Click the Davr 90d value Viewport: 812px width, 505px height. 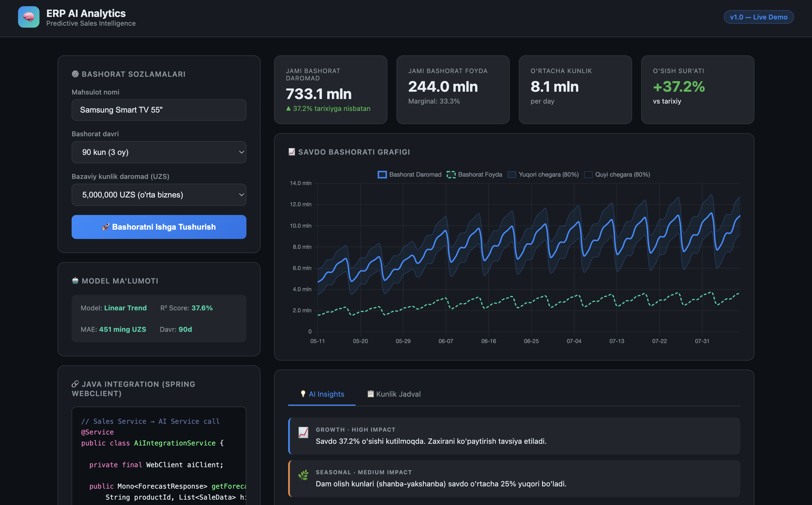tap(185, 329)
